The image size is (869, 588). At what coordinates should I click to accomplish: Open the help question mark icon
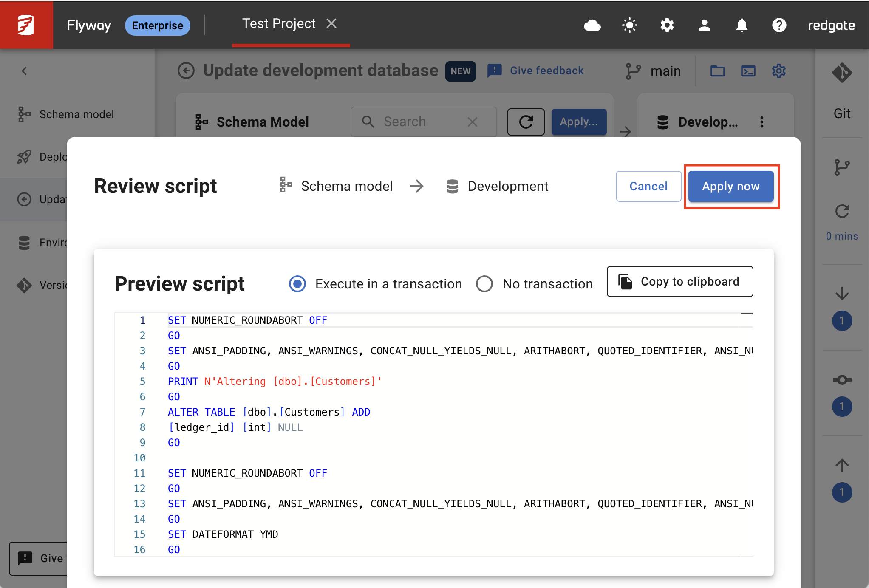pyautogui.click(x=779, y=25)
